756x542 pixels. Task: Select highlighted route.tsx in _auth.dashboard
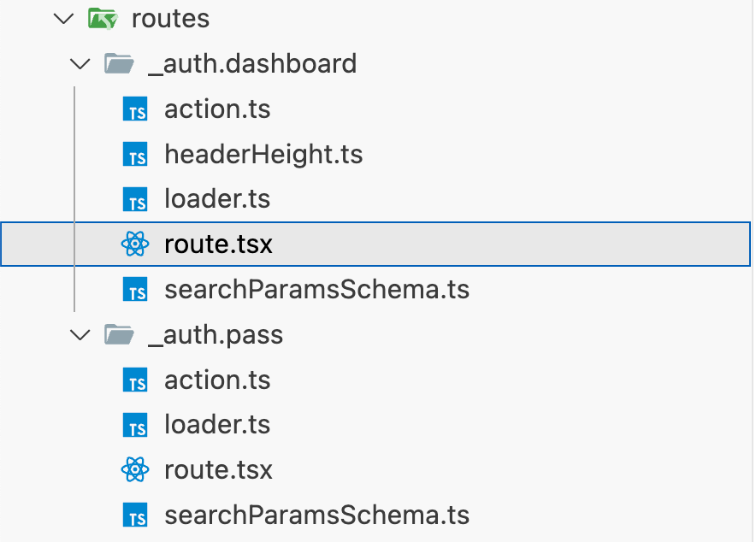click(x=218, y=244)
